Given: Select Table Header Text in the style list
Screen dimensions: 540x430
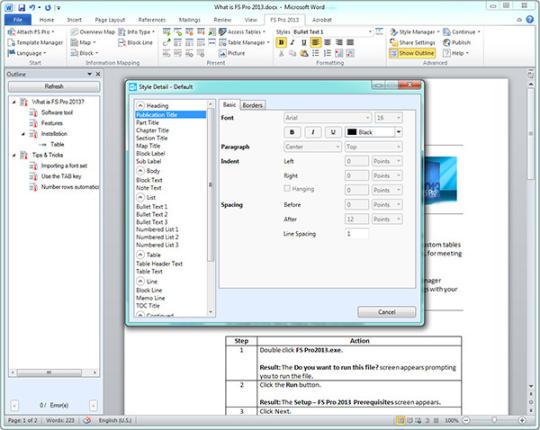Looking at the screenshot, I should [159, 264].
